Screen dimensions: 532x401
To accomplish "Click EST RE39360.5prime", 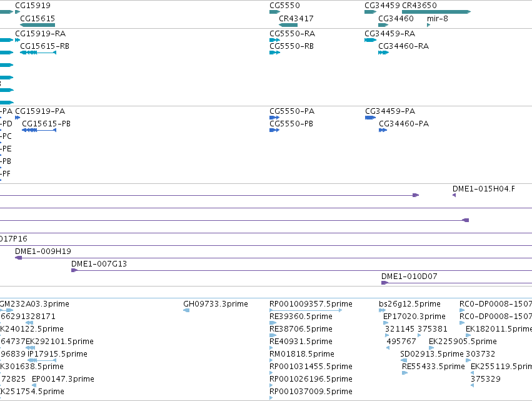I will [x=301, y=317].
